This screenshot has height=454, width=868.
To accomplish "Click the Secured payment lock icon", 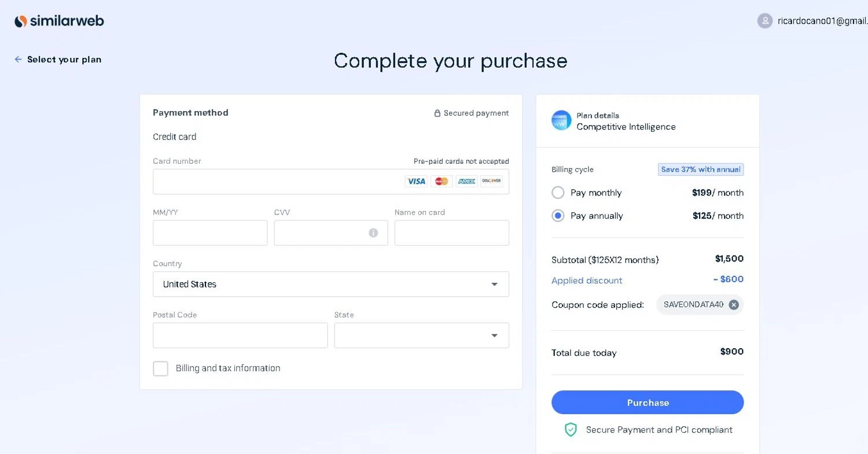I will [x=437, y=113].
